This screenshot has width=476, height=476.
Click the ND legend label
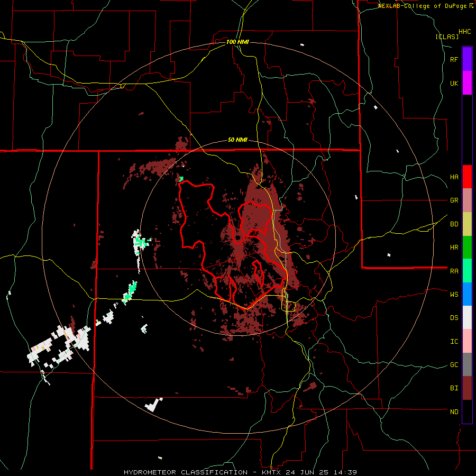coord(454,412)
